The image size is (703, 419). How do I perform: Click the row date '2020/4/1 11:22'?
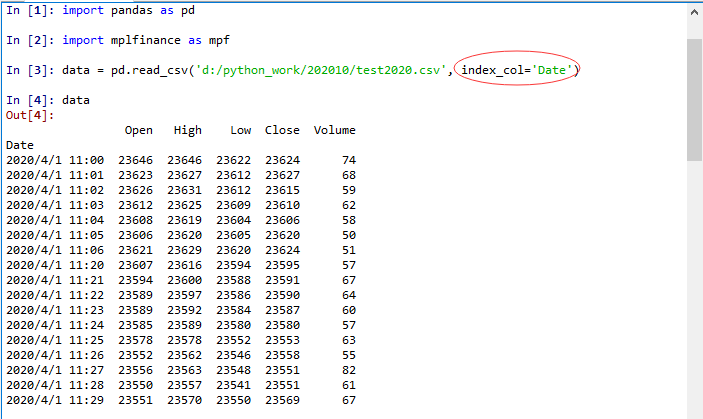coord(55,295)
